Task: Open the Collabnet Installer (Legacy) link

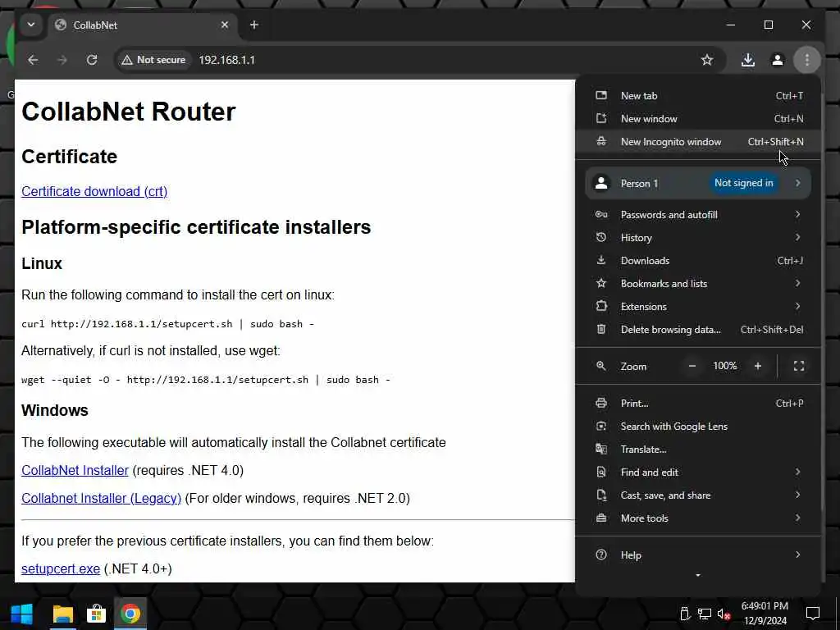Action: (101, 498)
